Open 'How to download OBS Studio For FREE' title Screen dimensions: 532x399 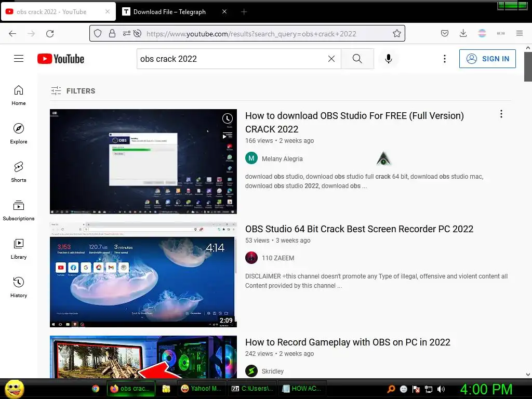(354, 122)
